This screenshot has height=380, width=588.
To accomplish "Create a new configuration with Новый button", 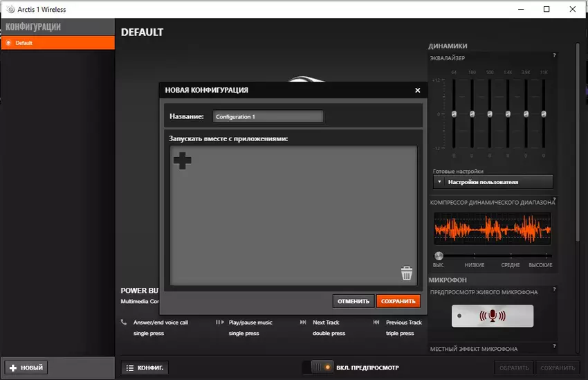I will click(x=26, y=368).
